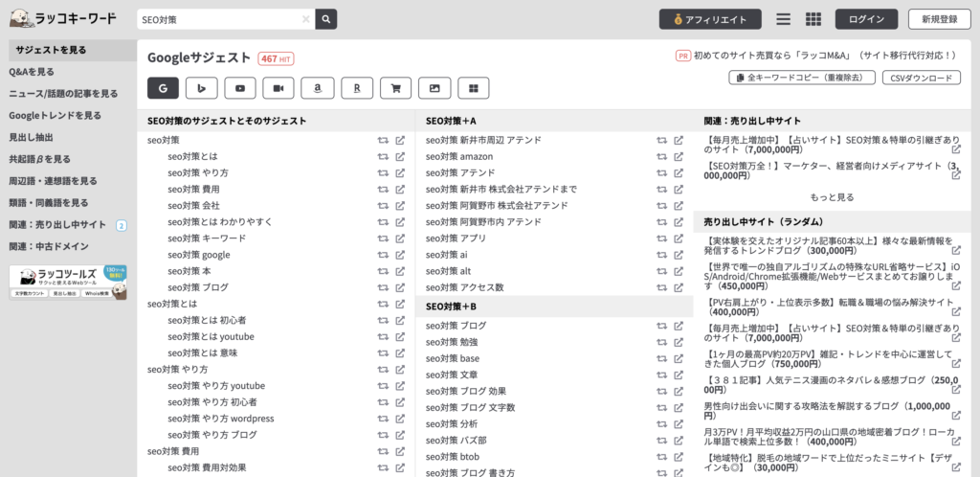Open external link for the 3８１記事 tennis blog listing
The image size is (980, 477).
[956, 390]
